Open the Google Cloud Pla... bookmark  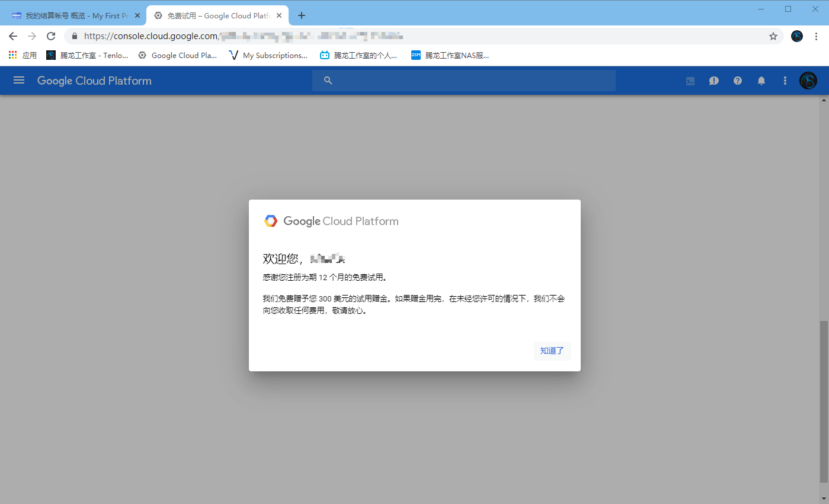coord(178,55)
